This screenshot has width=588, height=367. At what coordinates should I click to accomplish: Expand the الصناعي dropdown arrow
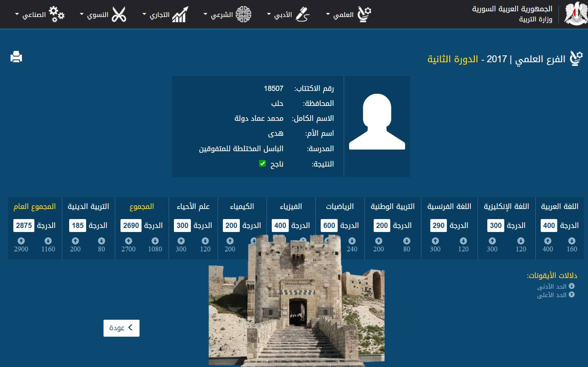click(x=17, y=15)
